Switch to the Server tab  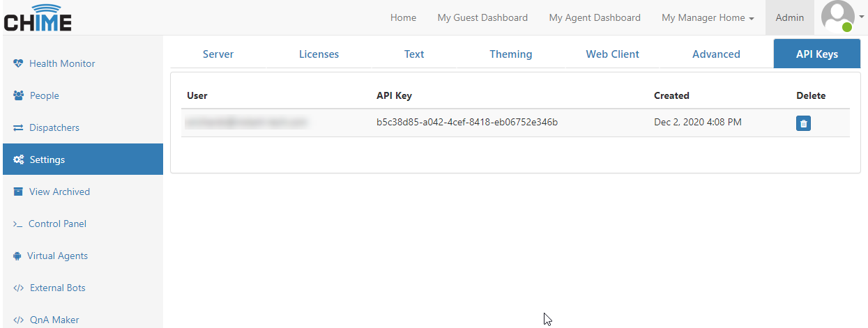218,54
